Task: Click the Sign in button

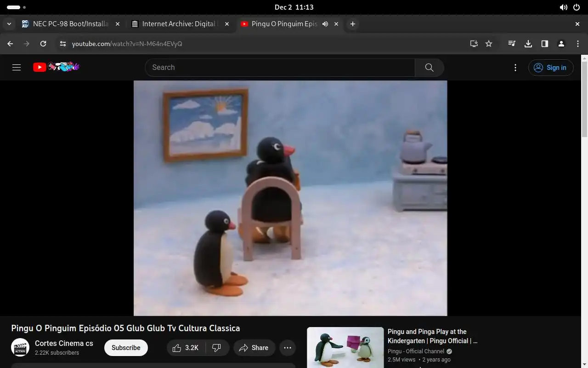Action: (551, 68)
